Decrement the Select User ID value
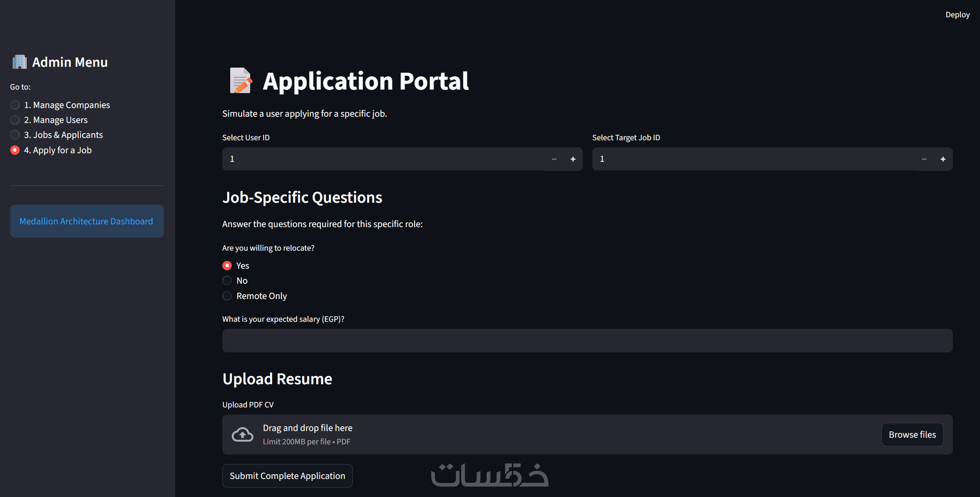Image resolution: width=980 pixels, height=497 pixels. (x=554, y=159)
